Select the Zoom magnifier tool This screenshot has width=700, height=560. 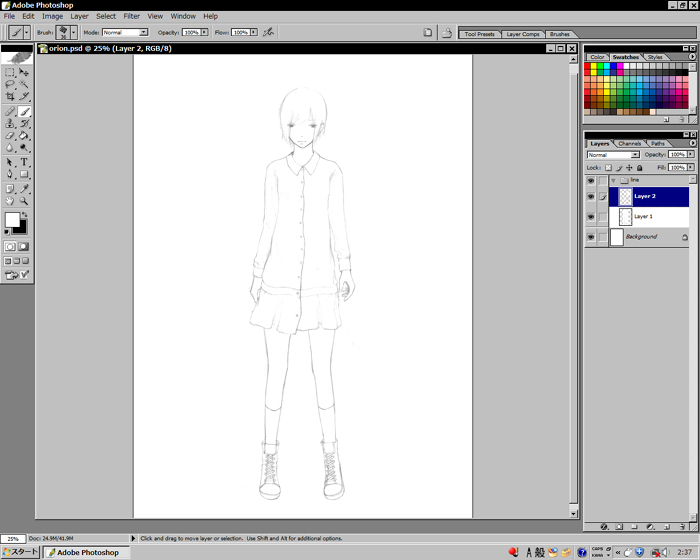[x=24, y=201]
